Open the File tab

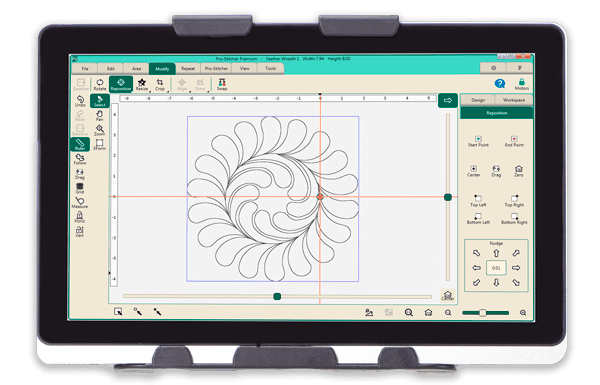pyautogui.click(x=85, y=69)
